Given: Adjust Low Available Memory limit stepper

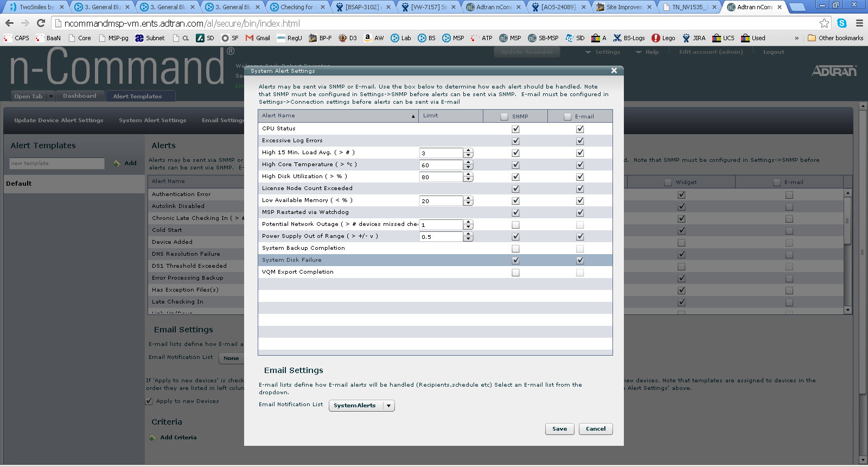Looking at the screenshot, I should 468,200.
